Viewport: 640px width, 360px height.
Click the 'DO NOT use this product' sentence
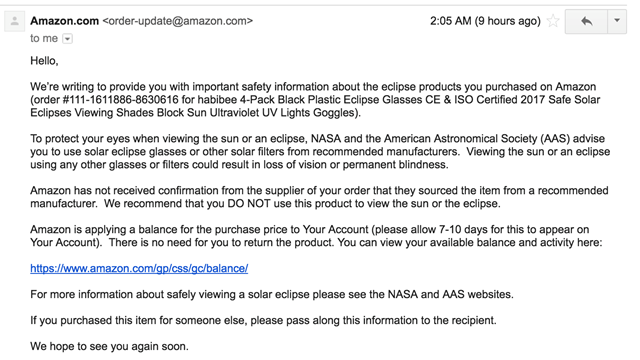pos(302,203)
